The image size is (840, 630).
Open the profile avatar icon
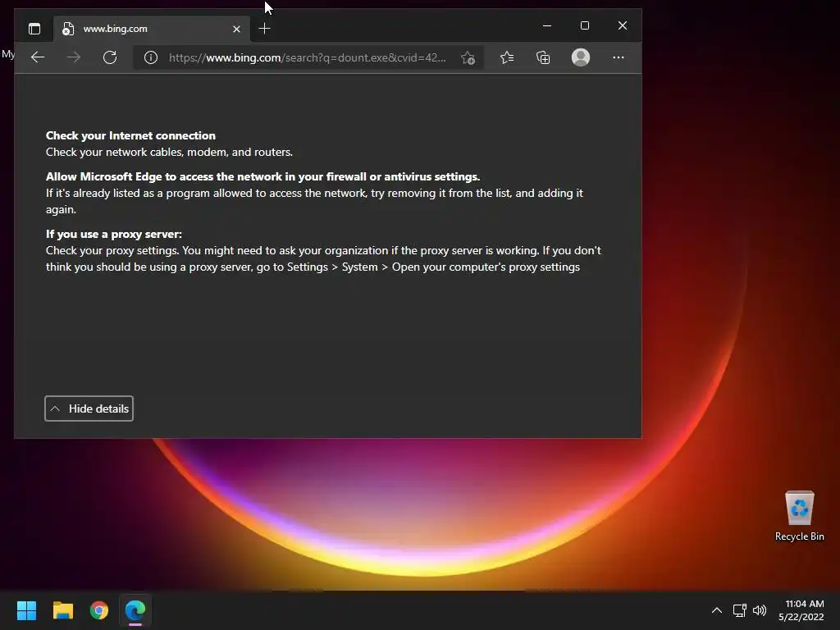point(581,57)
